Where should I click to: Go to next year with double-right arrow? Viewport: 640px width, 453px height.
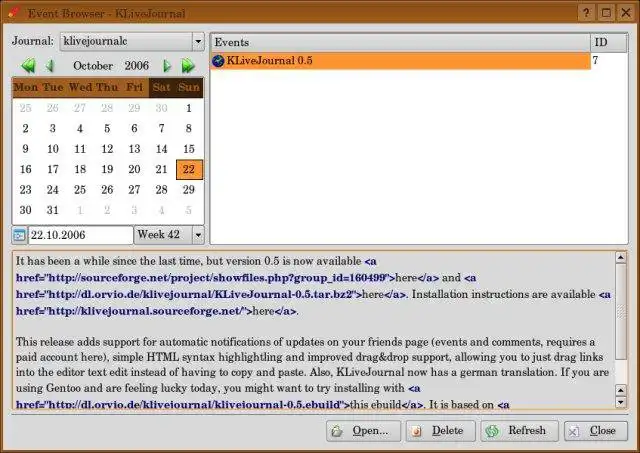click(x=188, y=66)
